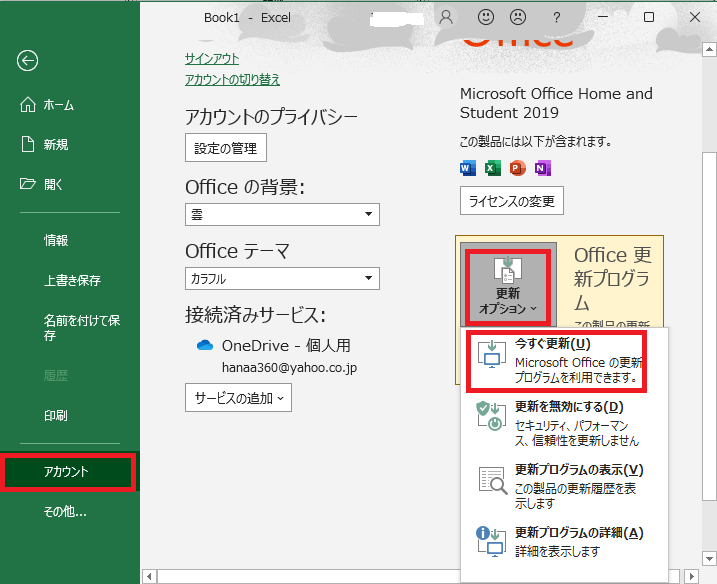Open Office 背景 dropdown showing 雲
717x584 pixels.
[282, 214]
